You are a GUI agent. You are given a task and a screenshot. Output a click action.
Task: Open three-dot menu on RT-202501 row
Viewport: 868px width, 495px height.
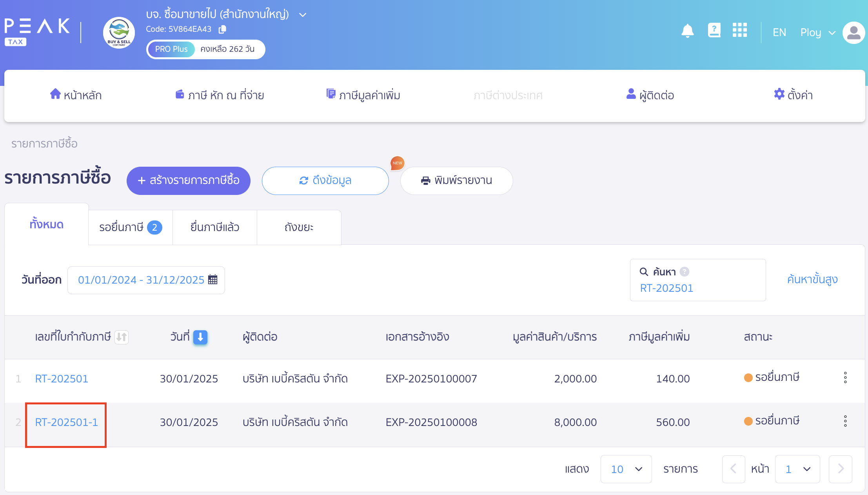845,378
